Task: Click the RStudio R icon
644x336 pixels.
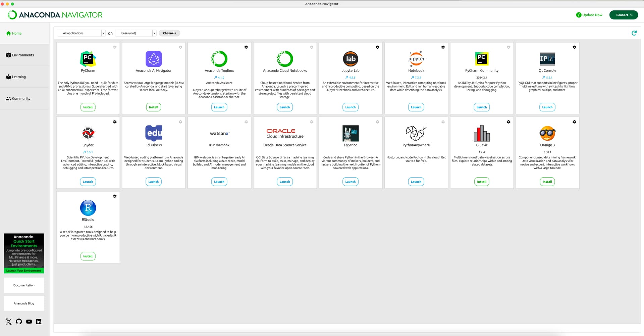Action: click(x=88, y=208)
